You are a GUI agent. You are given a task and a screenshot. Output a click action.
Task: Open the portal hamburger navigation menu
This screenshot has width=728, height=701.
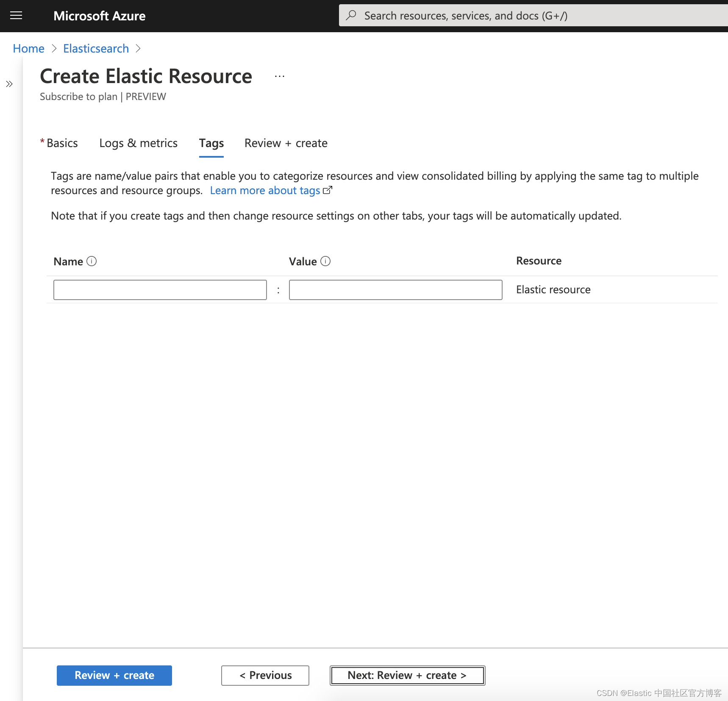[x=16, y=16]
